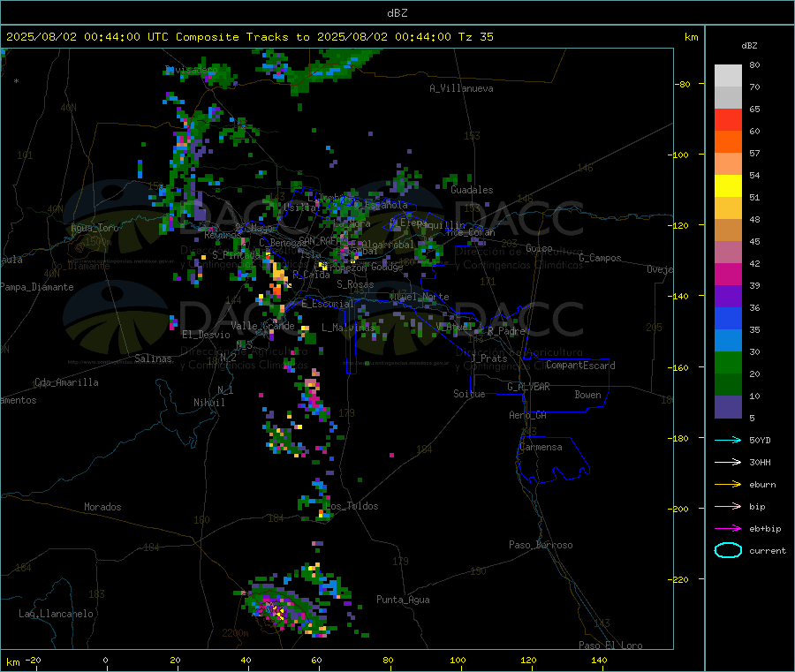This screenshot has width=795, height=672.
Task: Click the R_Padre map label
Action: [506, 331]
